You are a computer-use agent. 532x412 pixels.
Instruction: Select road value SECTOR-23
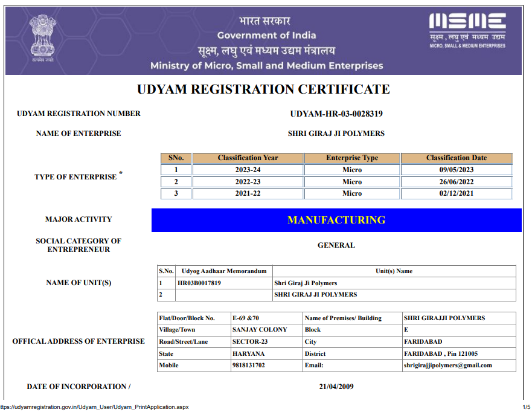[250, 342]
